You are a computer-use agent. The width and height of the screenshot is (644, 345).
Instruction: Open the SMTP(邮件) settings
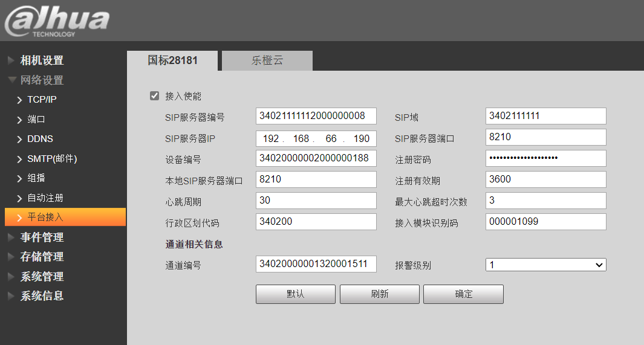tap(52, 159)
